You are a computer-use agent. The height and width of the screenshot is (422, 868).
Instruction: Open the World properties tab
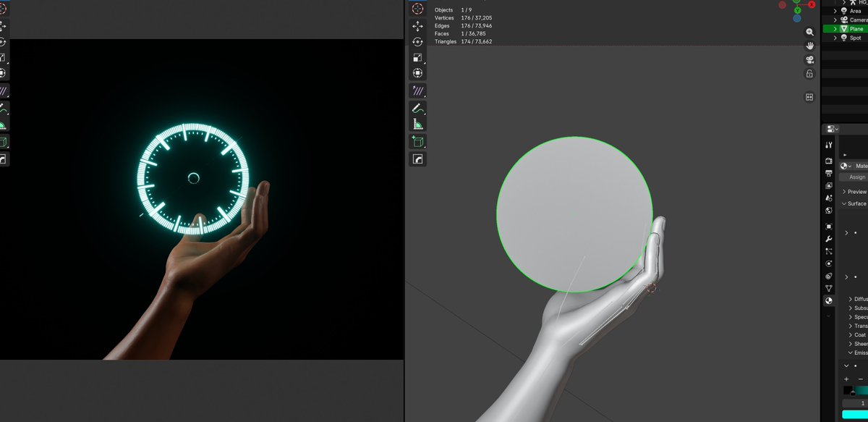coord(829,211)
